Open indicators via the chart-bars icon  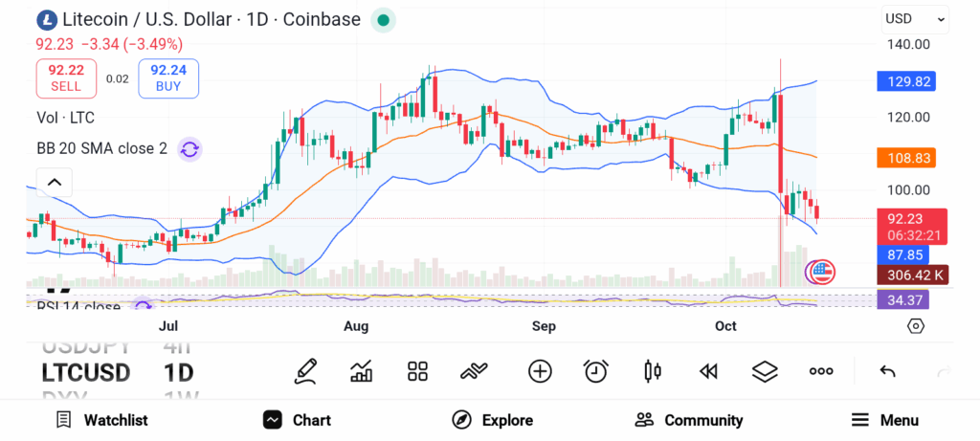pyautogui.click(x=362, y=371)
